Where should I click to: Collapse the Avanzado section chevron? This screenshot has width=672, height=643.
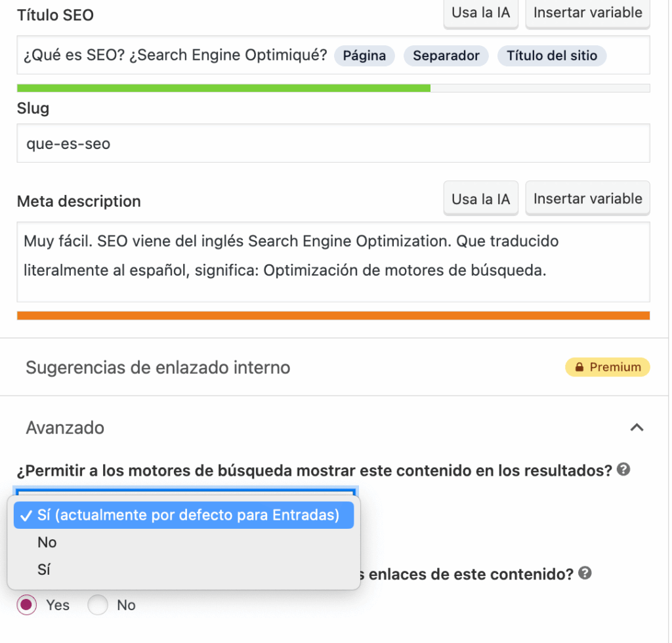[636, 428]
